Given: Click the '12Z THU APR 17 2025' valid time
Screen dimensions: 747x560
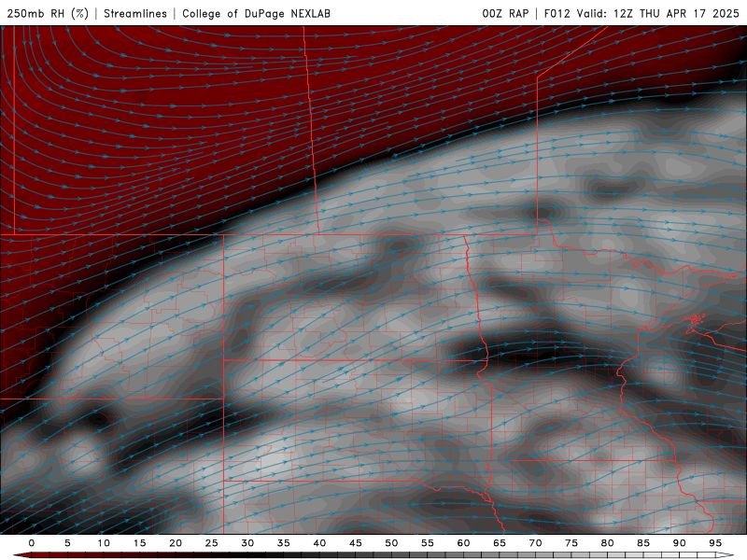Looking at the screenshot, I should [676, 13].
